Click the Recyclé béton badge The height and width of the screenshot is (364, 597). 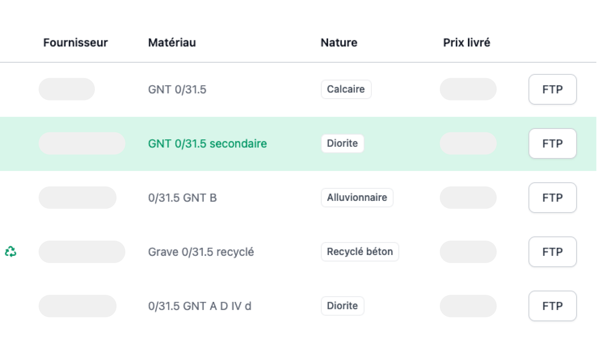point(360,251)
